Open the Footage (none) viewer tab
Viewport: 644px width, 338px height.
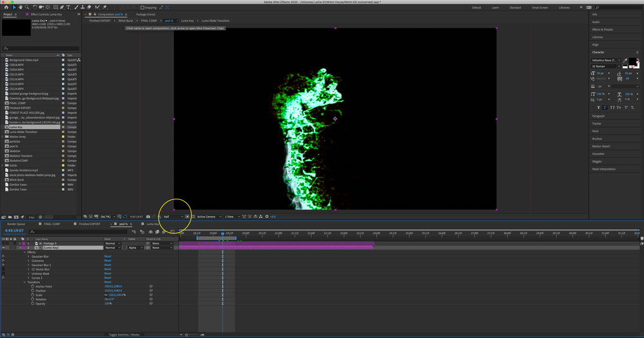(x=146, y=14)
